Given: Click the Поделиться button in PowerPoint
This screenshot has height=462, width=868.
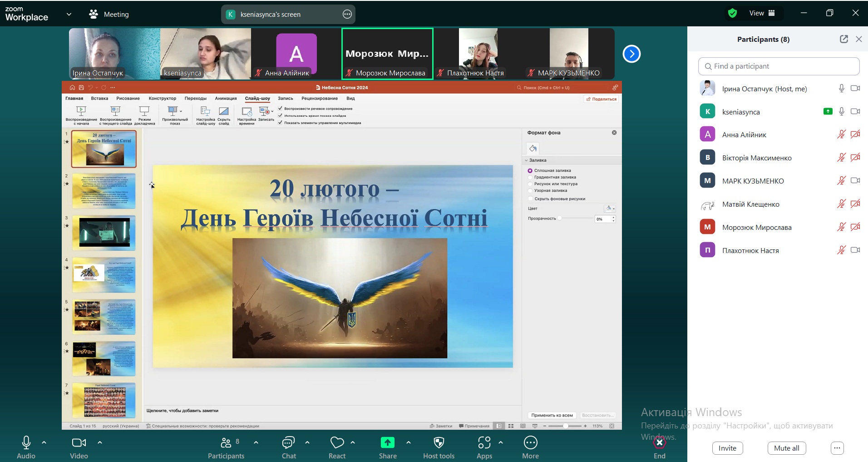Looking at the screenshot, I should tap(602, 99).
